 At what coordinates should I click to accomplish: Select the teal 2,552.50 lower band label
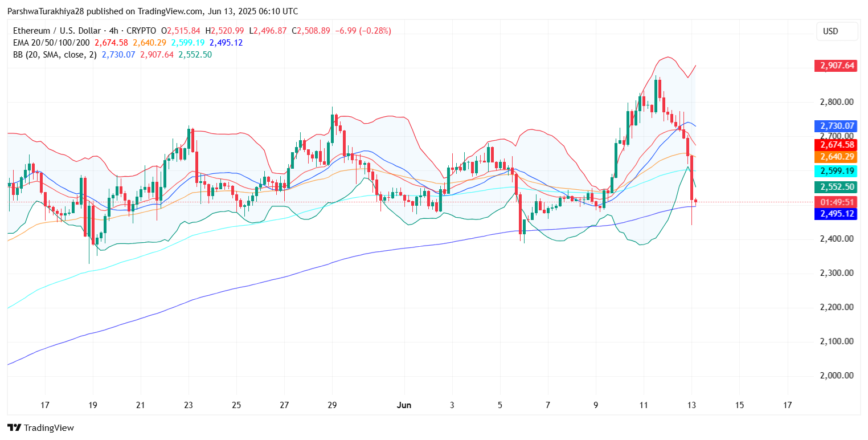tap(835, 186)
